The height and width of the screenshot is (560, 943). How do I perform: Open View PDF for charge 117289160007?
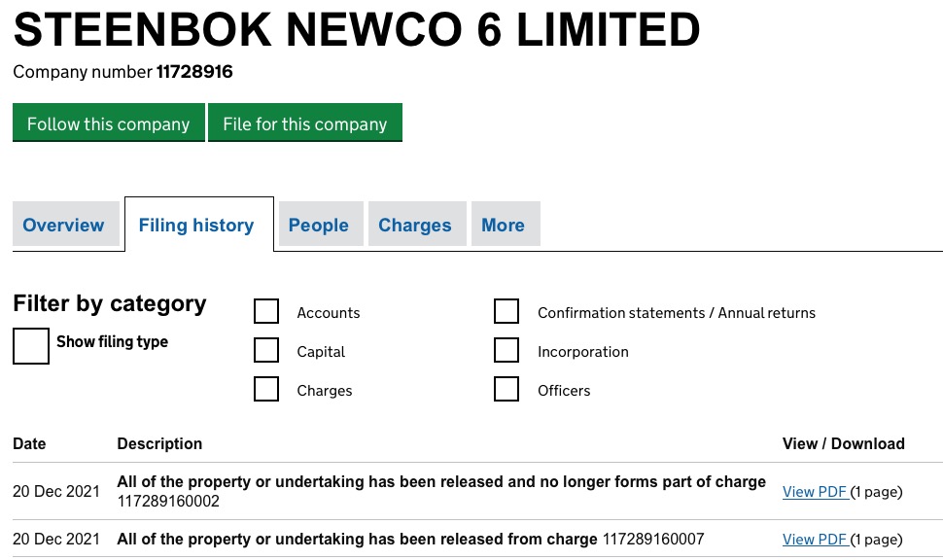[815, 540]
